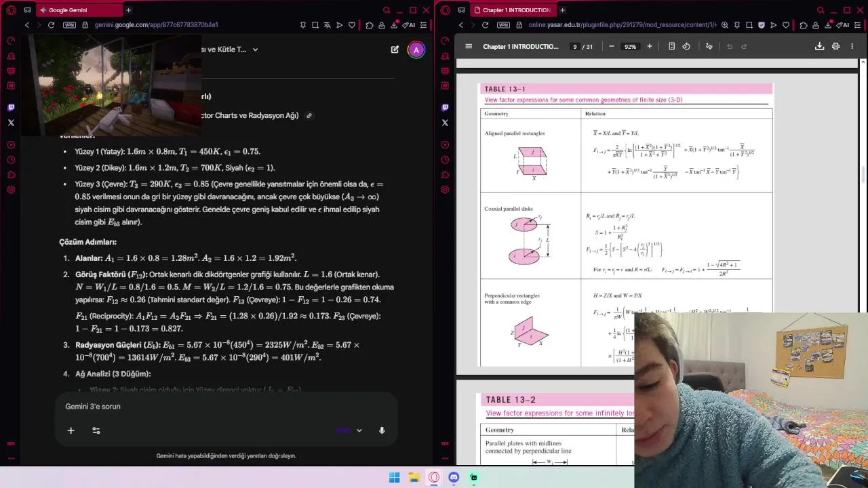868x488 pixels.
Task: Click the Gemini address bar URL
Action: [157, 25]
